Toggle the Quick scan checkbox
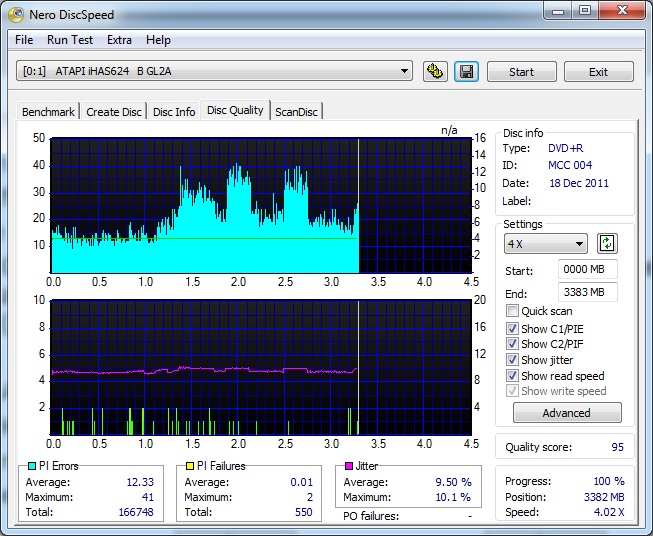 [512, 311]
